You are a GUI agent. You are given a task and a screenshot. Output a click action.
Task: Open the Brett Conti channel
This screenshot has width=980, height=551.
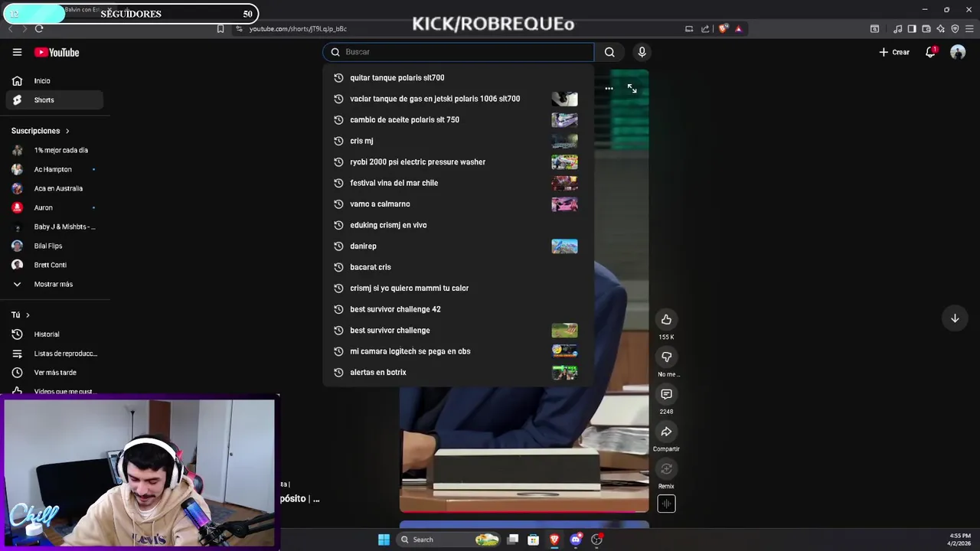(x=54, y=265)
